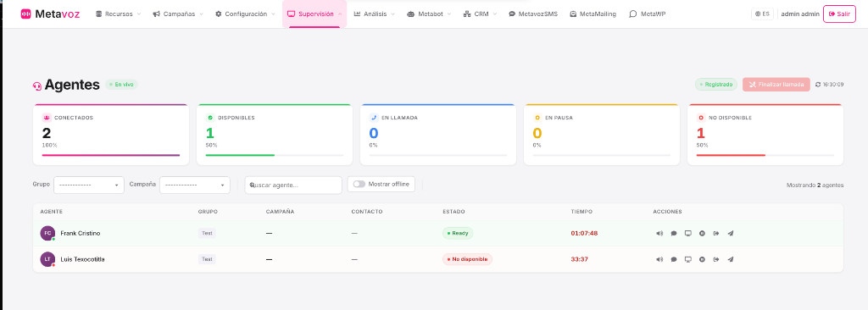The image size is (868, 310).
Task: Click the AGENTE column header
Action: pos(51,212)
